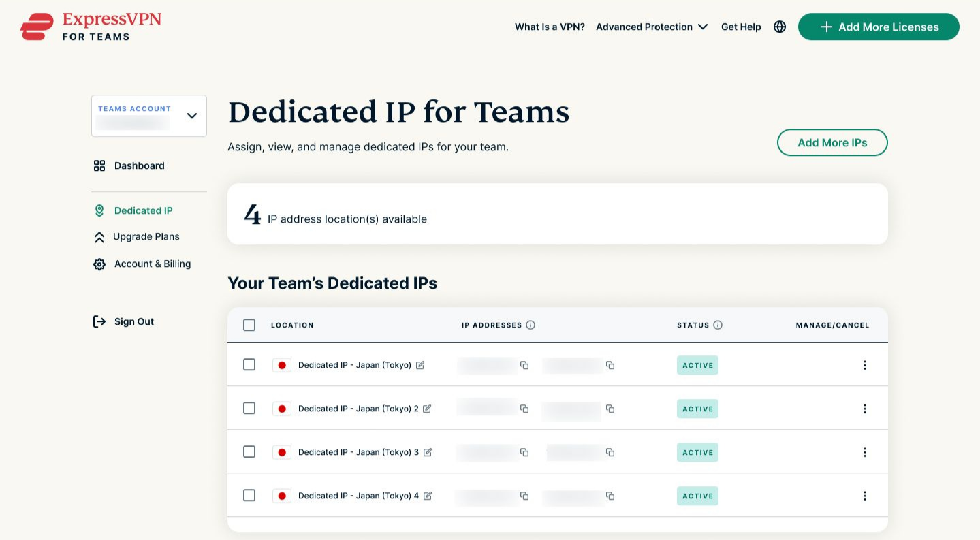980x540 pixels.
Task: Click the Dashboard grid icon
Action: coord(99,165)
